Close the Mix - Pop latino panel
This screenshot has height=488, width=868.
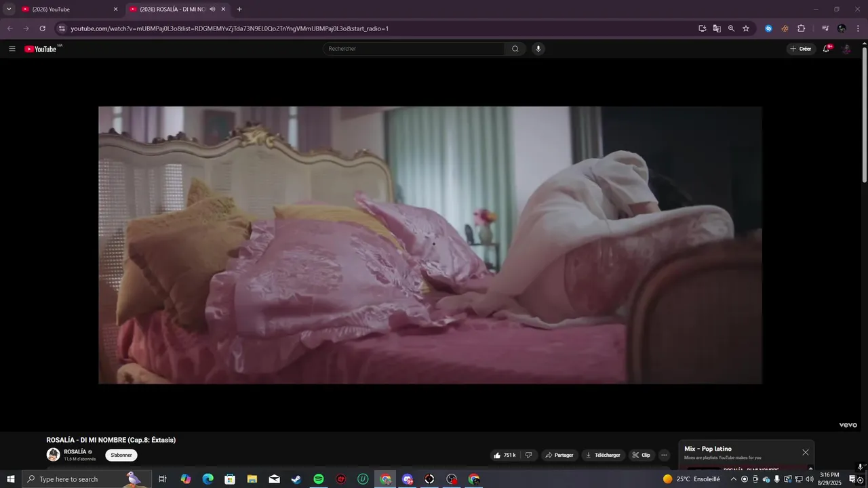click(806, 452)
